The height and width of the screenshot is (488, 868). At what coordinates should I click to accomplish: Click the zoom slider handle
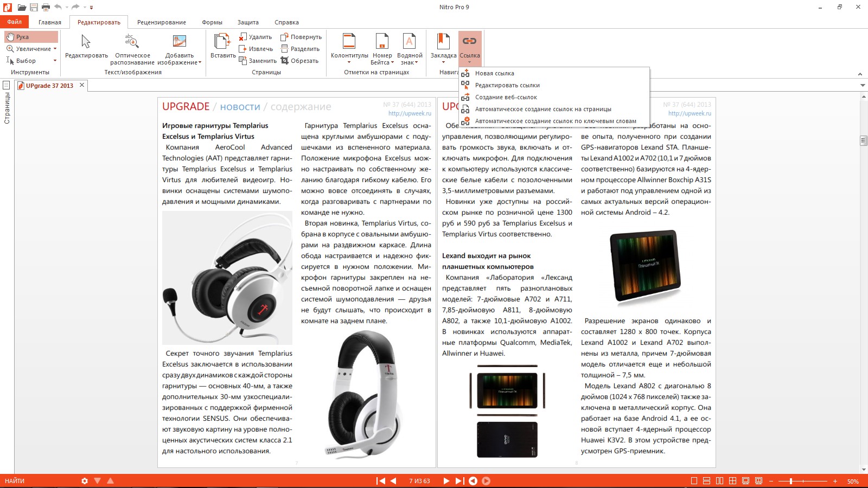point(791,481)
